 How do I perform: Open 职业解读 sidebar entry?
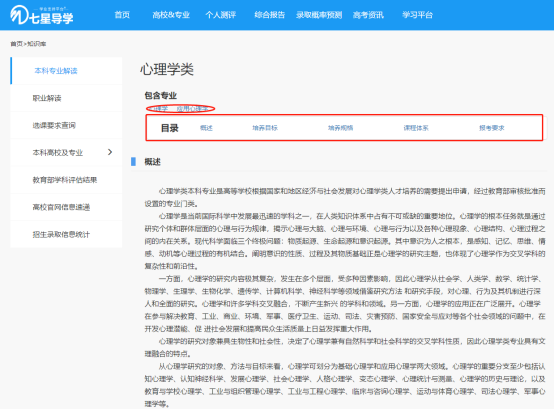(x=47, y=98)
